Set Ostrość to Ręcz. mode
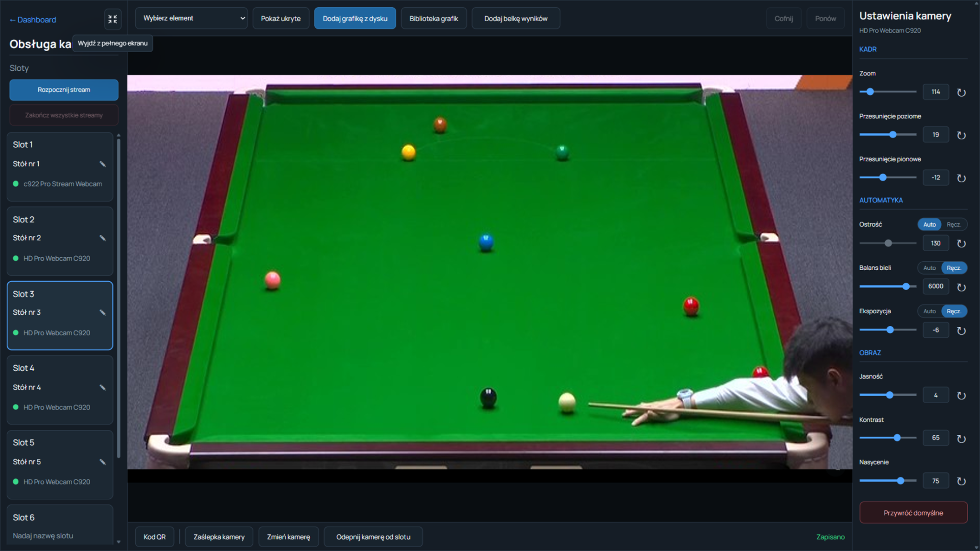This screenshot has width=980, height=551. (x=954, y=224)
